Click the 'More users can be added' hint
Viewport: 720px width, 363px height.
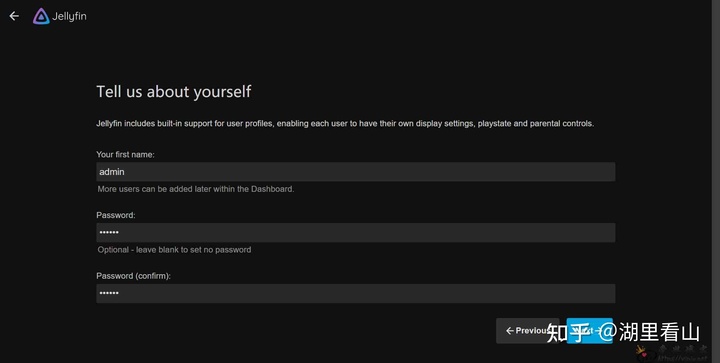click(x=196, y=189)
